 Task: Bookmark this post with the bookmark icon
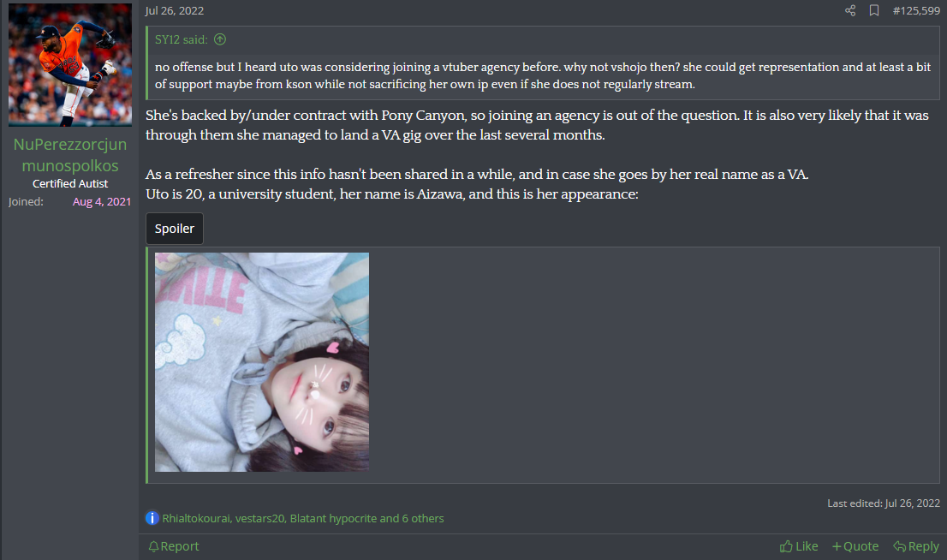click(x=874, y=10)
